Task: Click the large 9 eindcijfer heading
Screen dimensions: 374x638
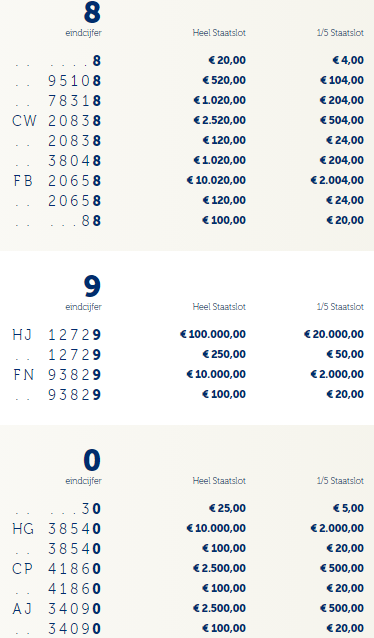Action: 92,286
